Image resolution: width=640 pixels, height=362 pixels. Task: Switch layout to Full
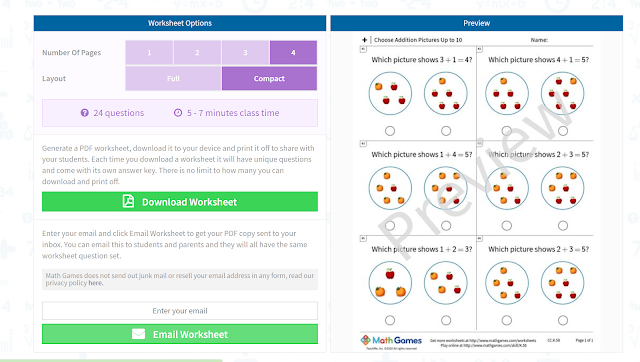point(173,78)
